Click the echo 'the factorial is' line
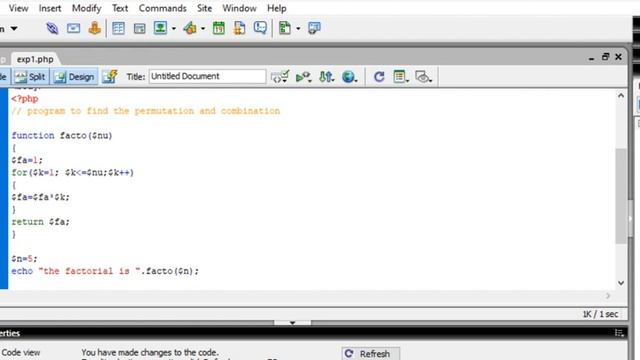The image size is (640, 360). tap(105, 271)
